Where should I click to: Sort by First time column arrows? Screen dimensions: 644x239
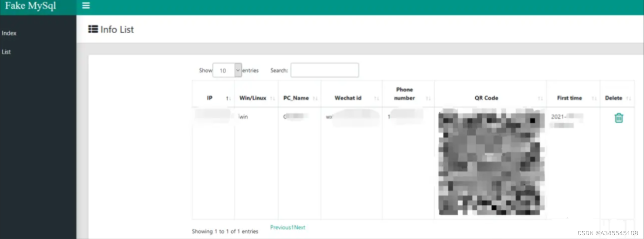pyautogui.click(x=594, y=99)
